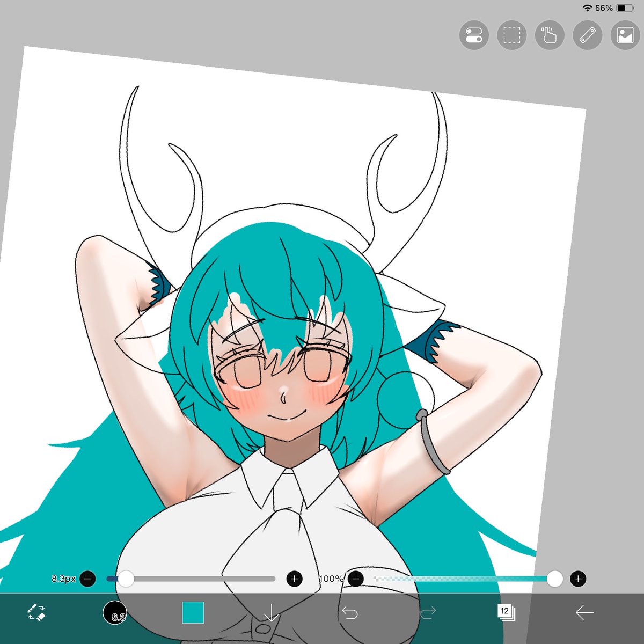The width and height of the screenshot is (644, 644).
Task: Open the brush settings with 8.3 size
Action: click(114, 612)
